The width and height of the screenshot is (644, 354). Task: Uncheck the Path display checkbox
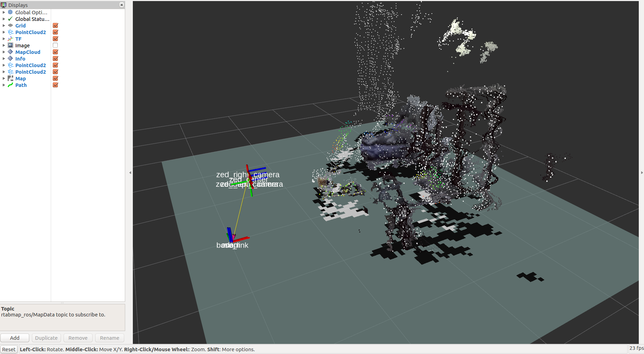[x=55, y=85]
